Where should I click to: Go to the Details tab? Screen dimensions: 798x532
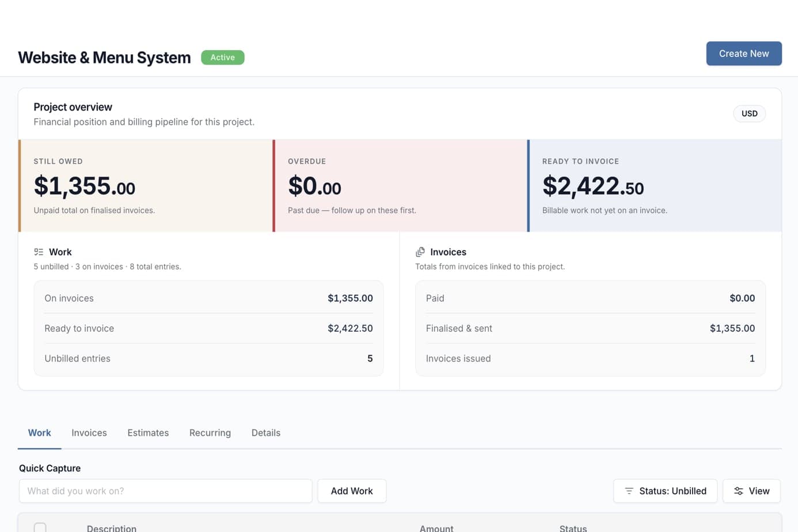[266, 433]
